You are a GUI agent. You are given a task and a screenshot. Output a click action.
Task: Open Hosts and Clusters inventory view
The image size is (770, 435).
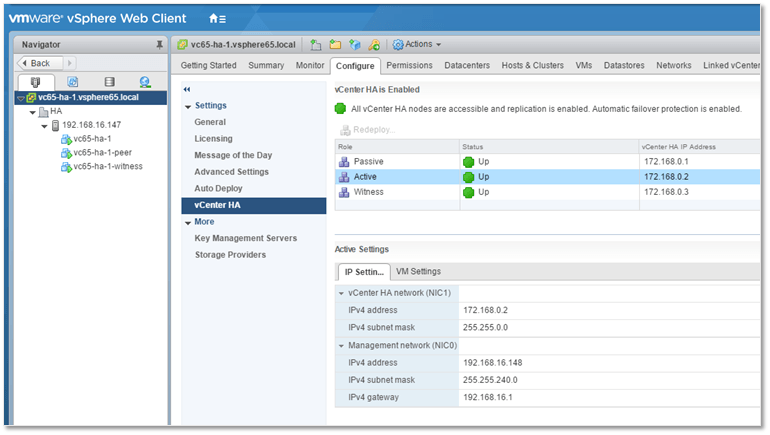tap(35, 82)
